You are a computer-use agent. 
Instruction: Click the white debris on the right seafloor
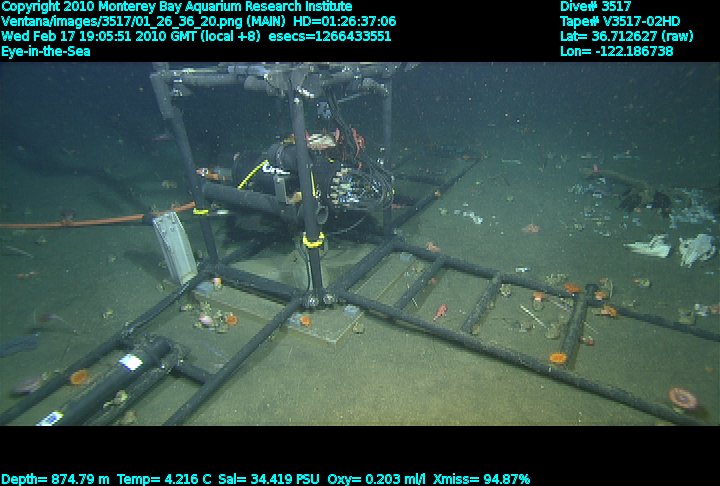coord(696,248)
